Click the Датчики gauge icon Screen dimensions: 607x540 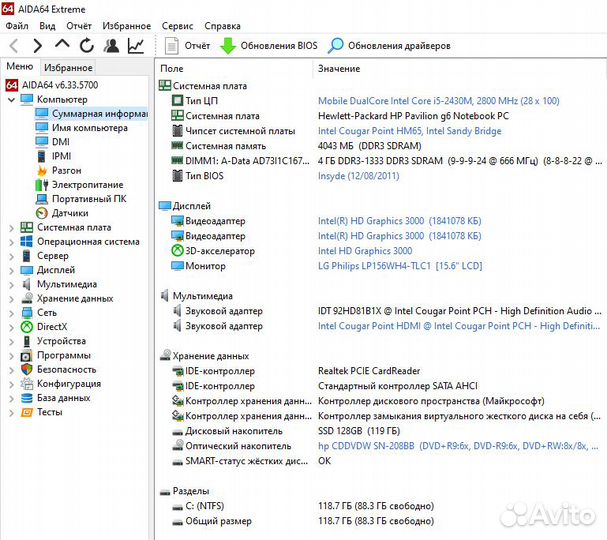click(x=42, y=213)
